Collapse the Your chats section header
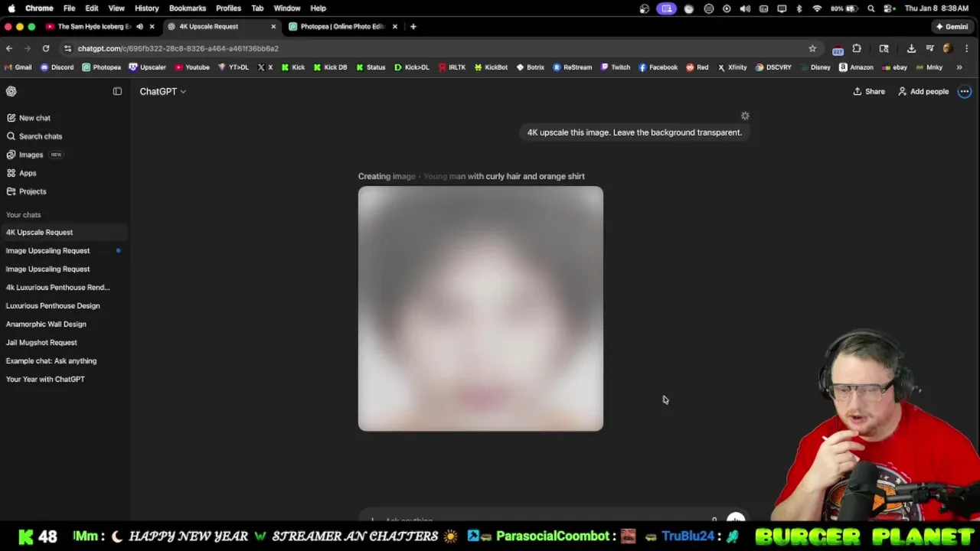Screen dimensions: 980x551 pyautogui.click(x=23, y=215)
